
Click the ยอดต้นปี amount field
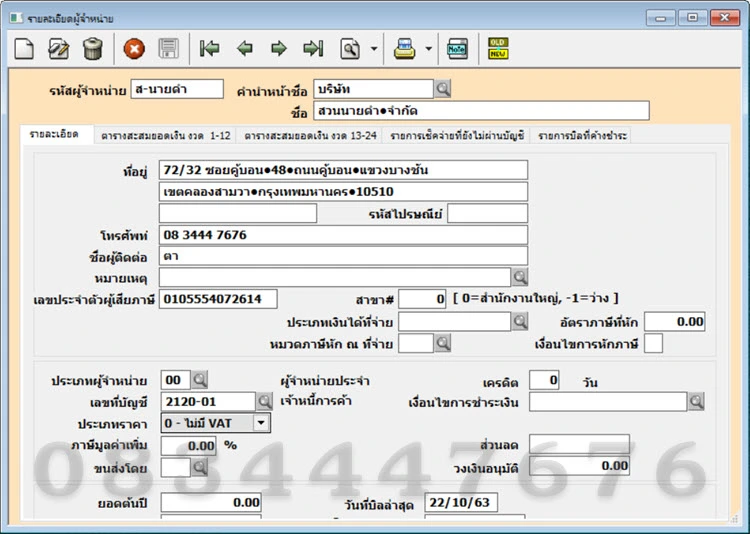click(x=211, y=502)
